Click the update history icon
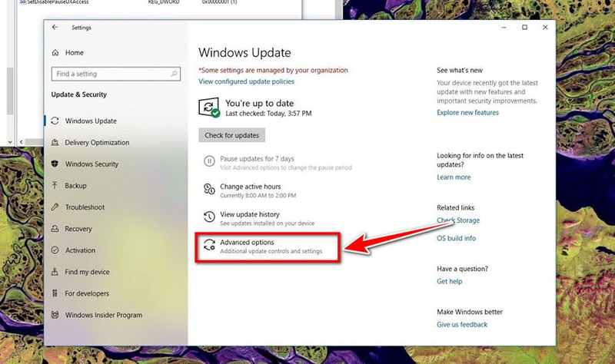 pyautogui.click(x=209, y=217)
